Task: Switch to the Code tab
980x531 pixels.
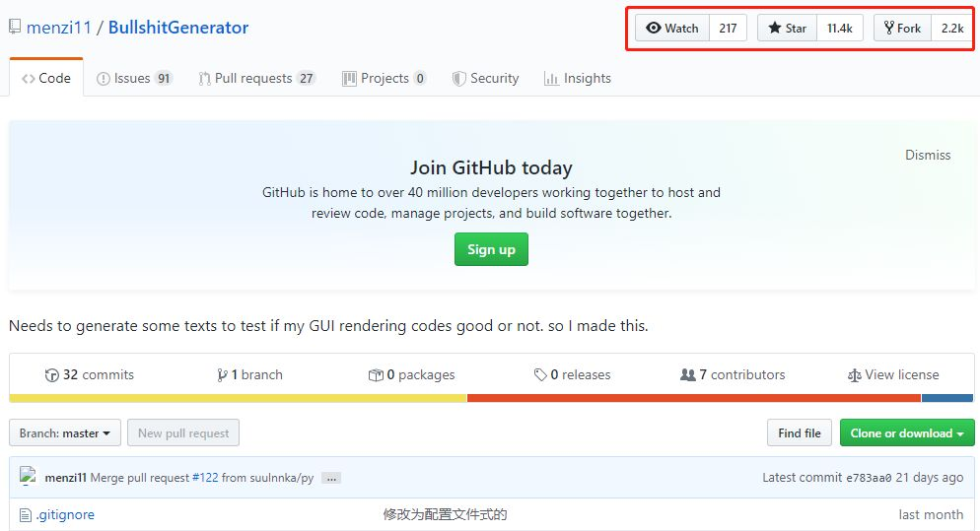Action: (x=46, y=78)
